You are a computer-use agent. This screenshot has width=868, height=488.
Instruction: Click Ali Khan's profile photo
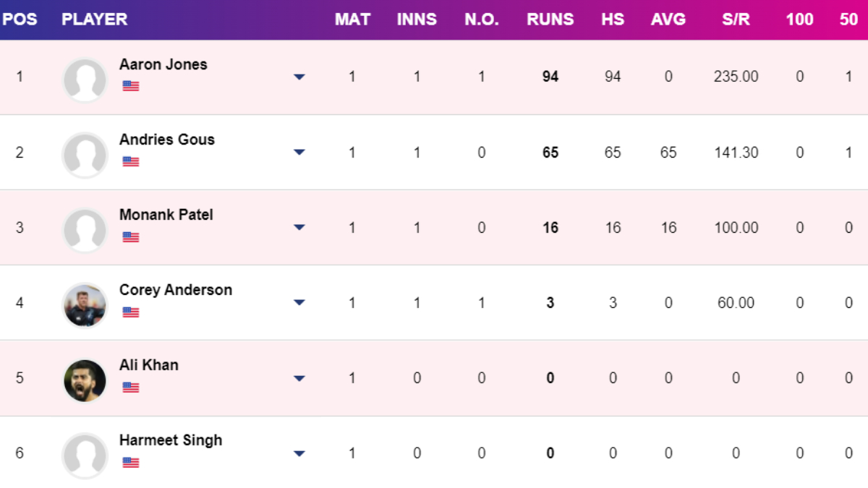coord(85,380)
